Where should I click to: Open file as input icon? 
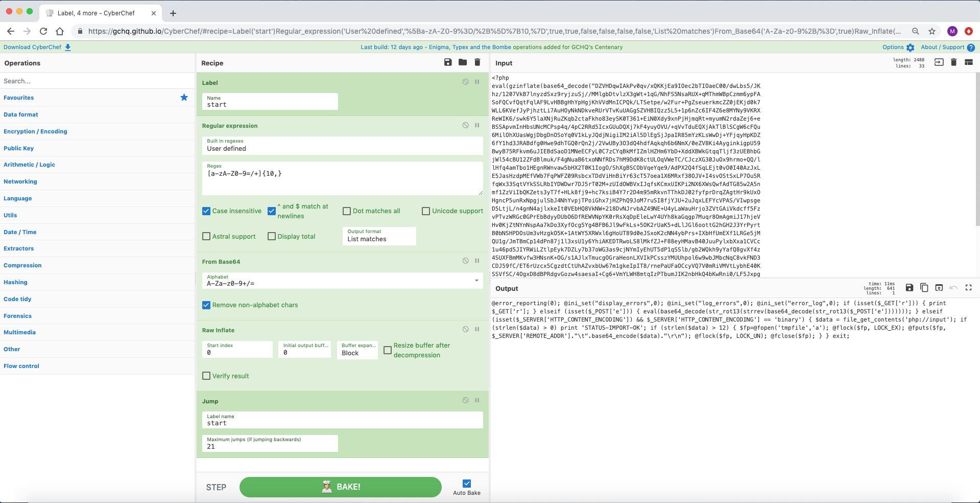pyautogui.click(x=939, y=62)
